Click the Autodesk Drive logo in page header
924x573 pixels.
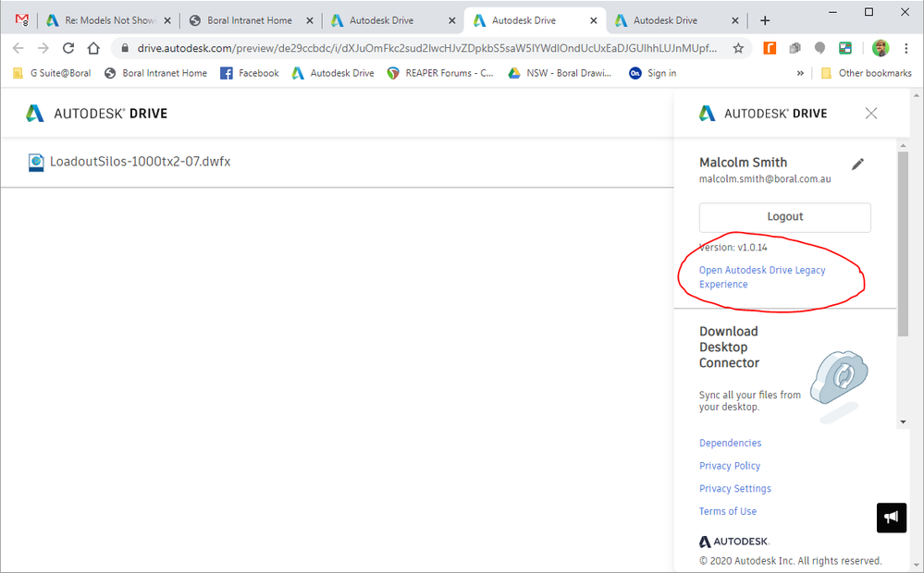(x=96, y=113)
